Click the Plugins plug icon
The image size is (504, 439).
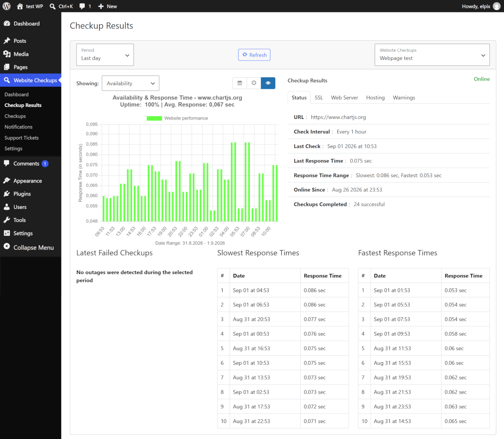[7, 194]
